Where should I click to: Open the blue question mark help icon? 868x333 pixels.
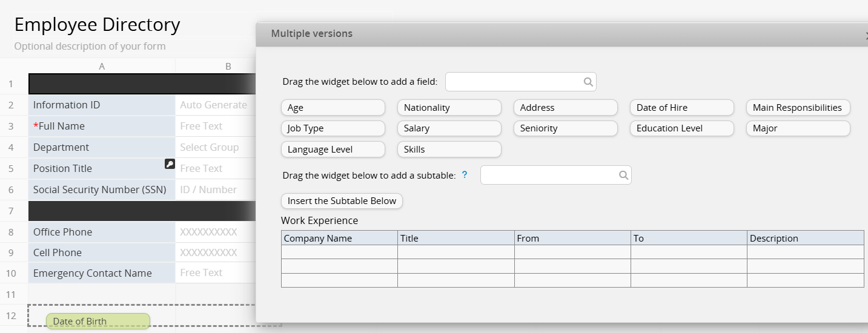click(465, 175)
